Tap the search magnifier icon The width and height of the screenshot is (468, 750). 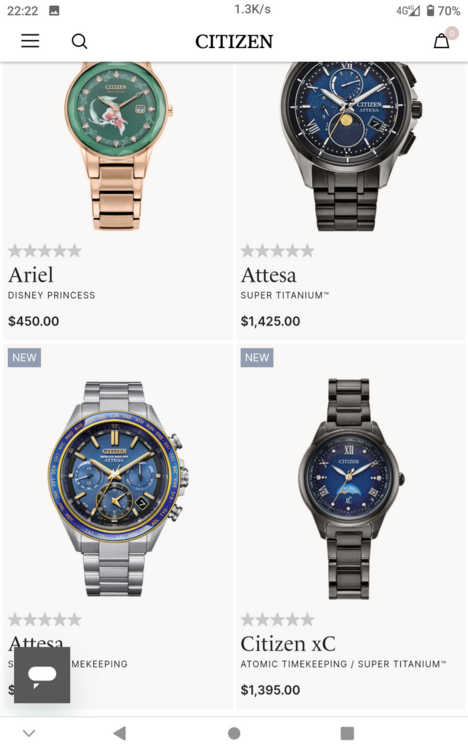click(79, 42)
